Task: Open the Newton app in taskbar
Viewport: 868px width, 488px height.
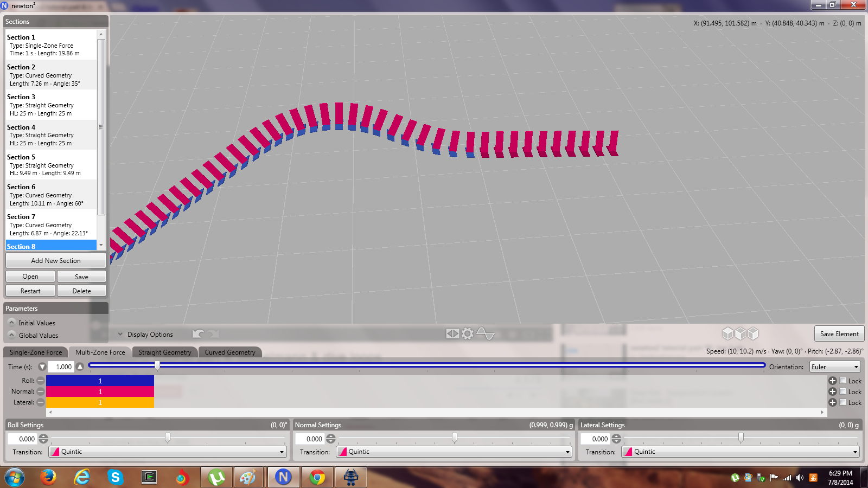Action: [x=283, y=477]
